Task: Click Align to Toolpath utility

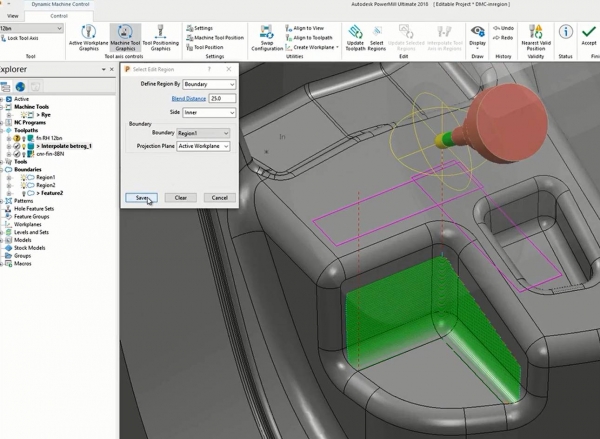Action: point(309,38)
